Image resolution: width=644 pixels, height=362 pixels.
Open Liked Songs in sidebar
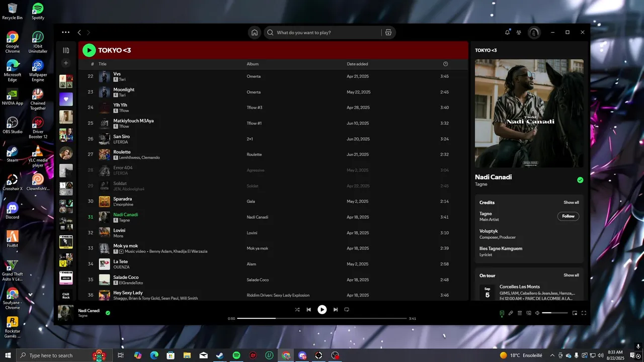[66, 99]
